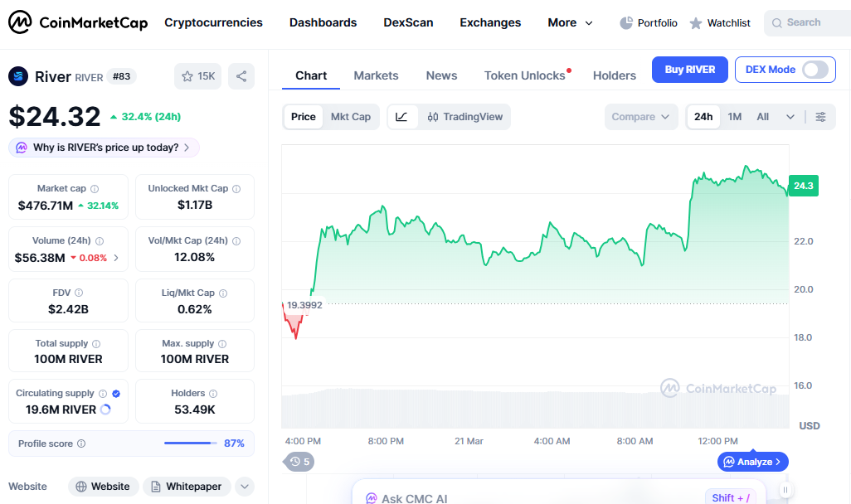This screenshot has width=851, height=504.
Task: Add River to watchlist via star button
Action: pyautogui.click(x=197, y=76)
